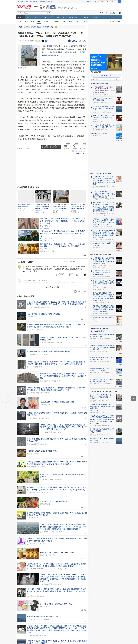Screen dimensions: 138x644
Task: Click コメント105件 heading
Action: [25, 262]
